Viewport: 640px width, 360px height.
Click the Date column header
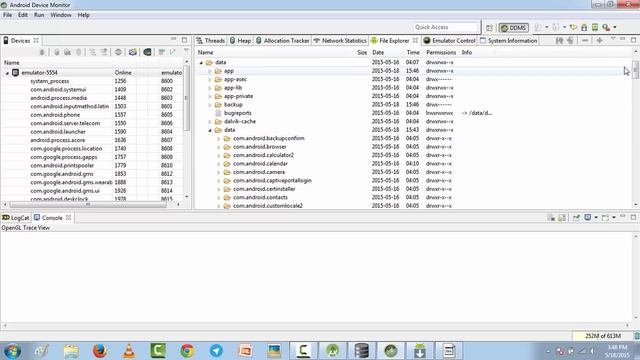378,52
